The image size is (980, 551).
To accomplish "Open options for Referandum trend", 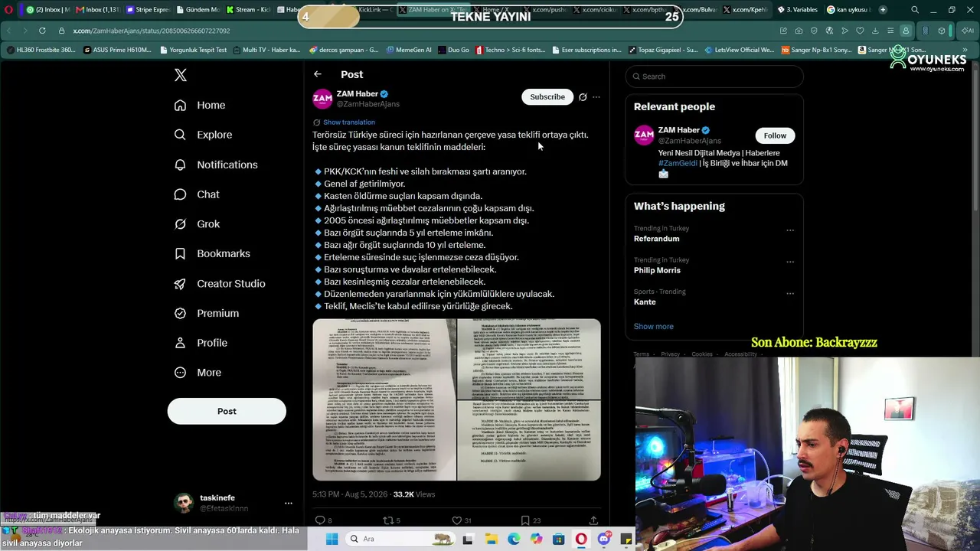I will [790, 230].
